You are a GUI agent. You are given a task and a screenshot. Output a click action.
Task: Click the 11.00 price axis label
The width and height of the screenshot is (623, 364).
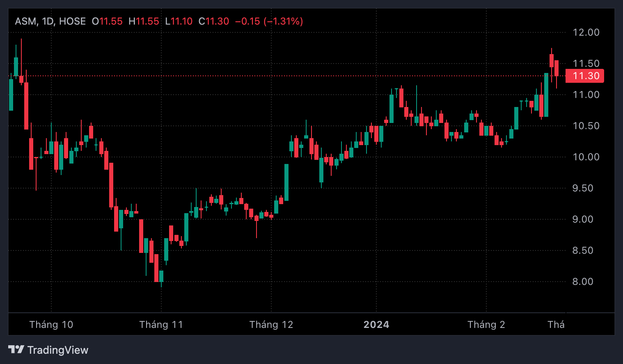click(x=586, y=95)
